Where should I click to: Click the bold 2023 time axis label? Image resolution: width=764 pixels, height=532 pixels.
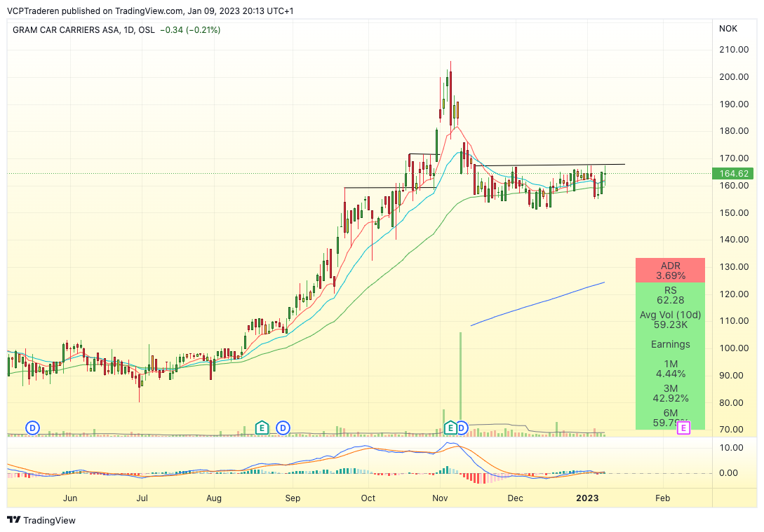587,498
